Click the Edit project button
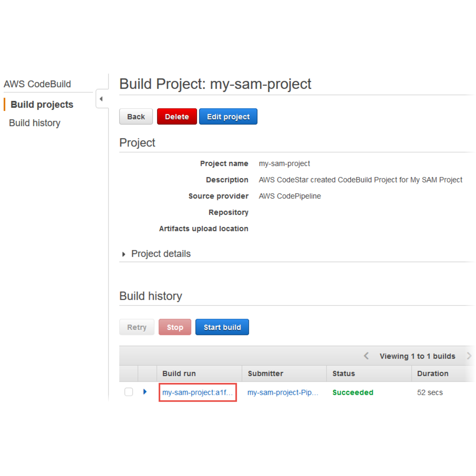The width and height of the screenshot is (476, 476). point(228,116)
